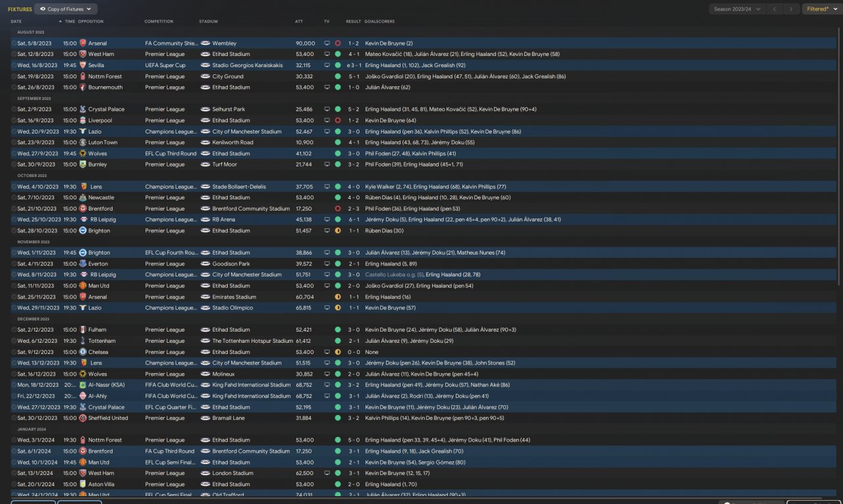Sort by the Time column header

(x=70, y=22)
